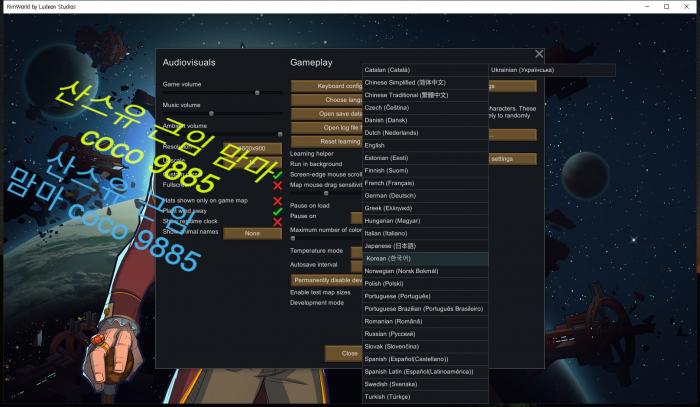Click Permanently disable dev mode button
700x407 pixels.
[327, 280]
